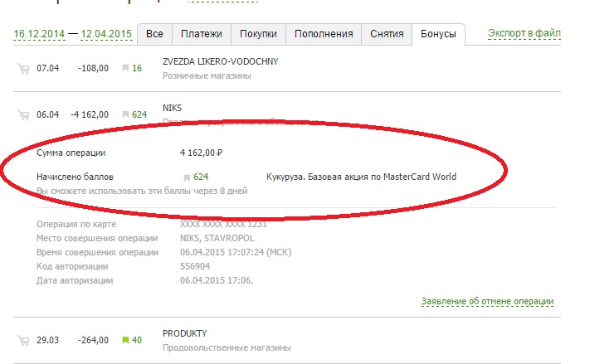
Task: Open the Все tab
Action: point(154,34)
